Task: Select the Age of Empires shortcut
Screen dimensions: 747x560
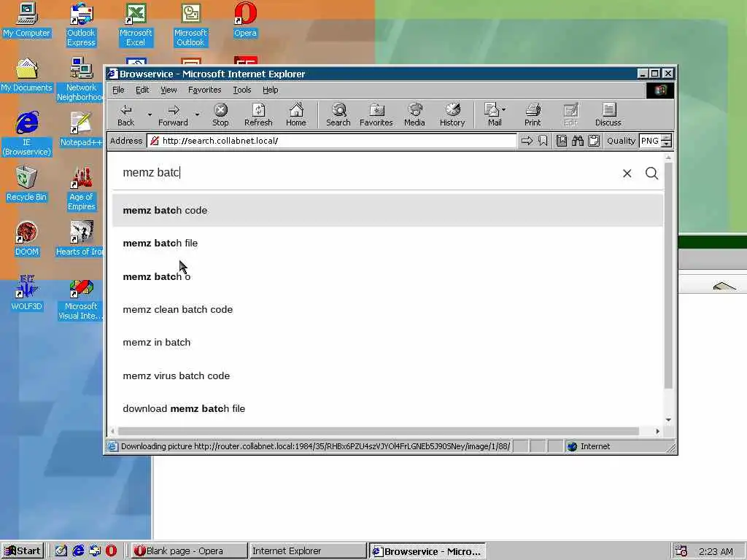Action: point(81,189)
